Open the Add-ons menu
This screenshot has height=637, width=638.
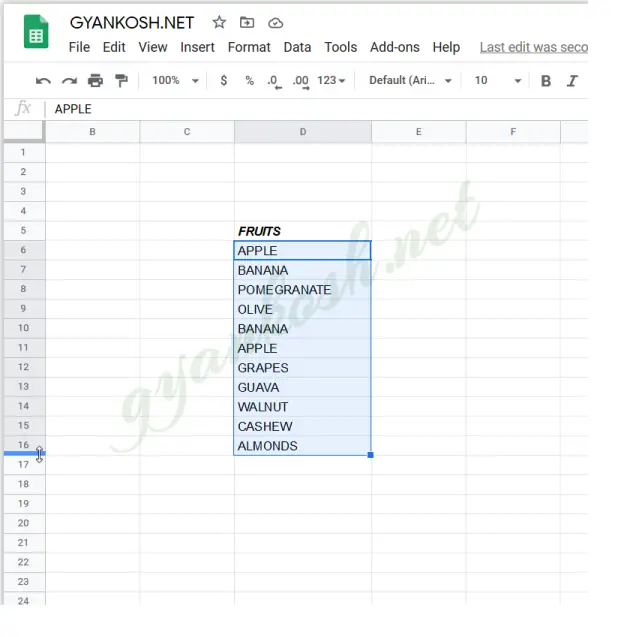395,47
